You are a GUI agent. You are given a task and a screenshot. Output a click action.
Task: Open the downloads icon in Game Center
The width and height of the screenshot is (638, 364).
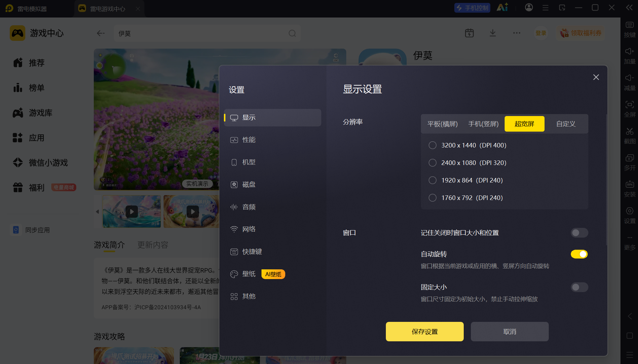(493, 33)
